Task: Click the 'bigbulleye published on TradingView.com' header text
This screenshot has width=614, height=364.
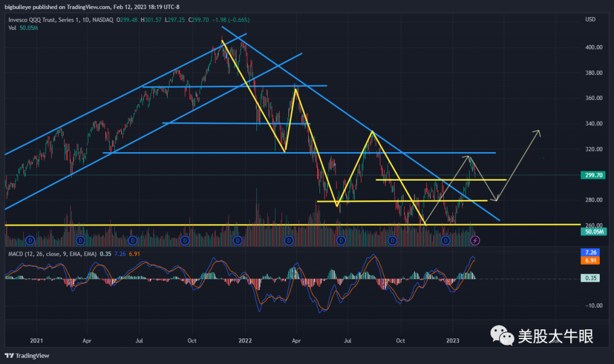Action: [57, 7]
